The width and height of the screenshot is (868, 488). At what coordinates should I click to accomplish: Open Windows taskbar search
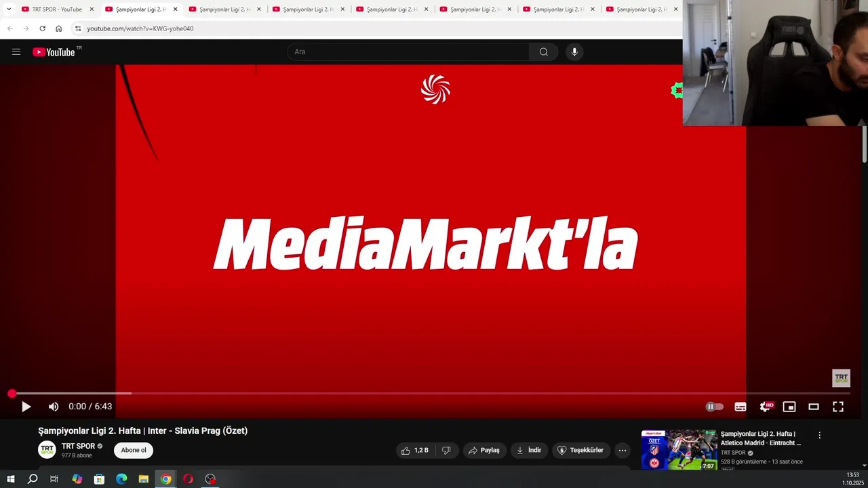[x=33, y=479]
